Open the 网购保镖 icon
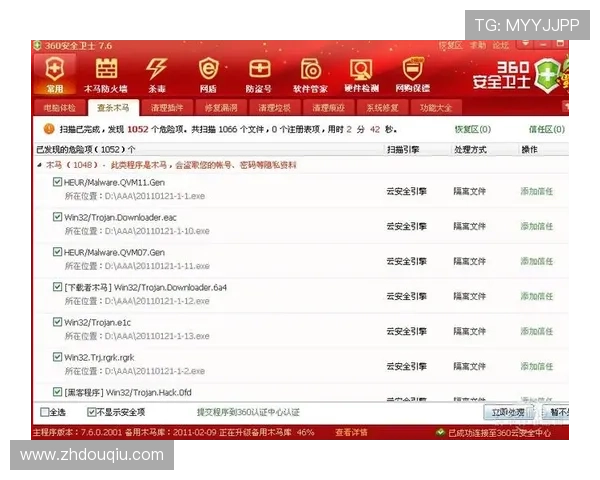 pos(412,75)
